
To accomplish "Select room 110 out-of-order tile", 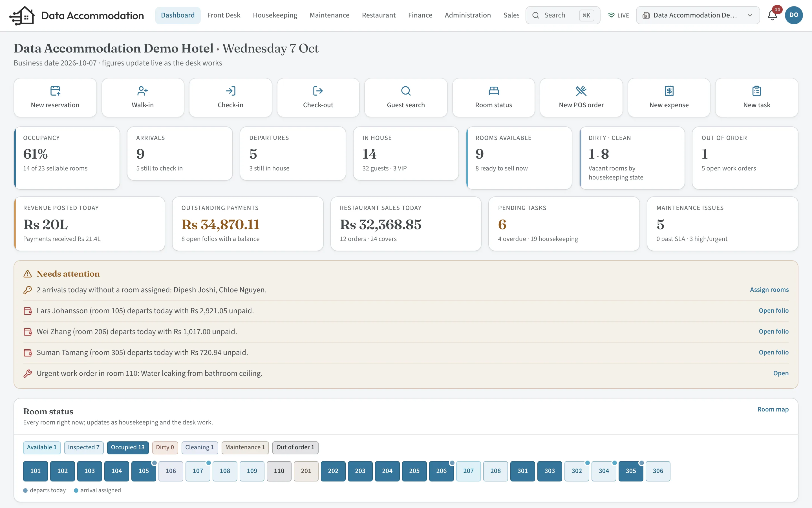I will (x=279, y=471).
